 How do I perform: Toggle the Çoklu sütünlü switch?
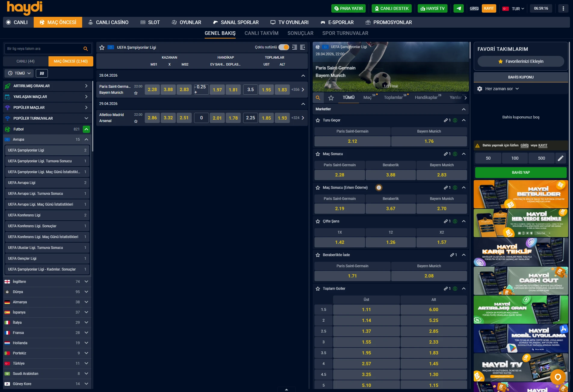pyautogui.click(x=283, y=47)
